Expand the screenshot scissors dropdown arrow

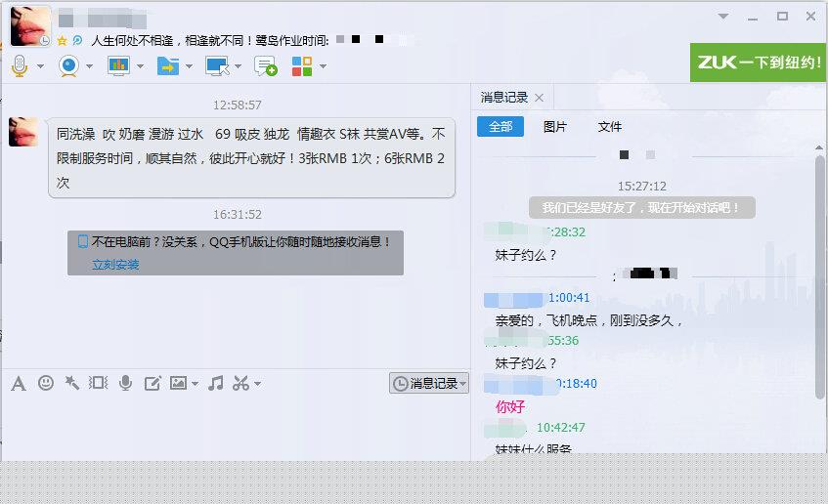click(x=257, y=384)
